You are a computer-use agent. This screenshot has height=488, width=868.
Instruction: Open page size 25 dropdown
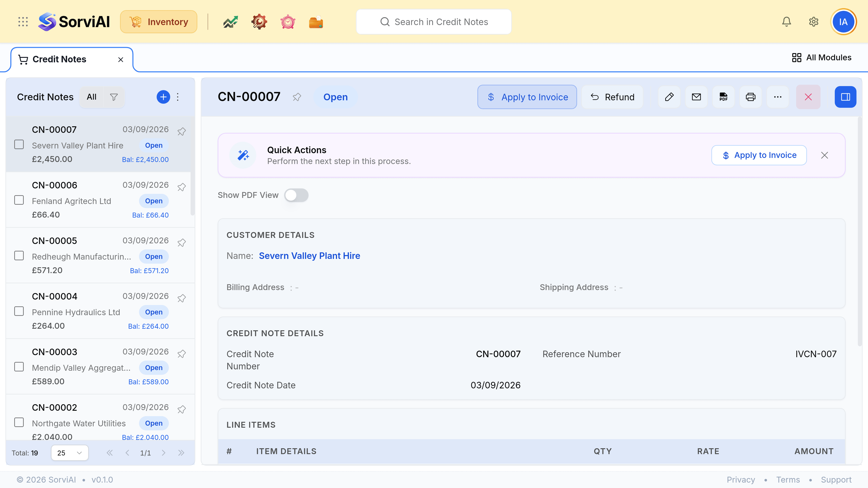tap(70, 453)
